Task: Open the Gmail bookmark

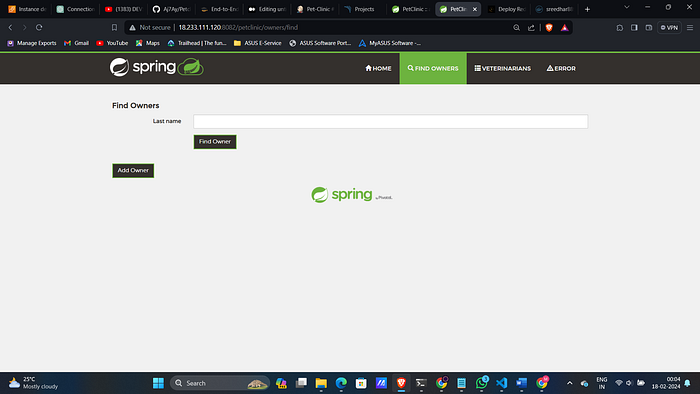Action: (76, 43)
